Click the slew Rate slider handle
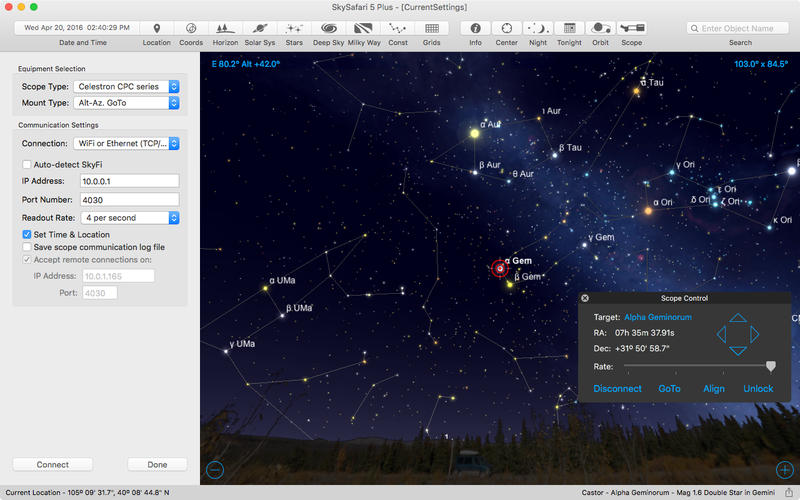The height and width of the screenshot is (500, 800). point(770,366)
